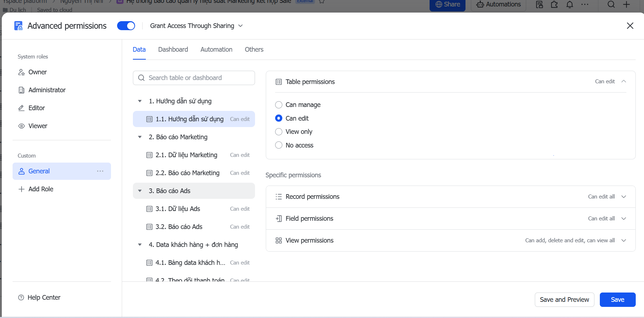Choose the View only radio option
Viewport: 644px width, 318px height.
tap(279, 132)
